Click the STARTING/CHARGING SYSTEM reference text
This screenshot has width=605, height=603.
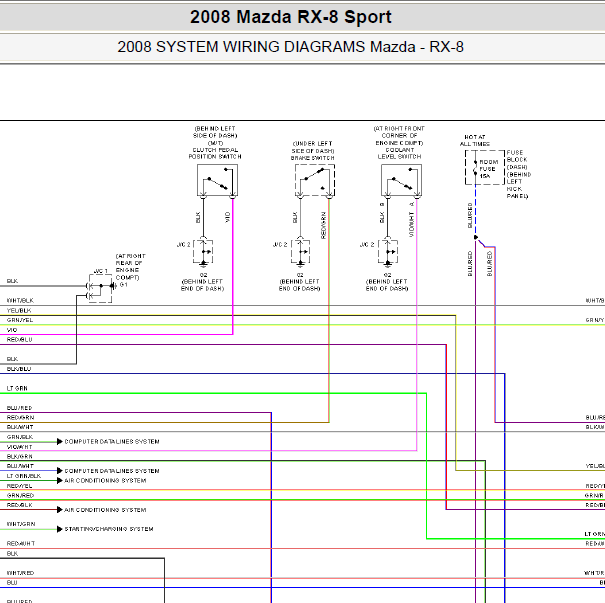click(x=109, y=529)
